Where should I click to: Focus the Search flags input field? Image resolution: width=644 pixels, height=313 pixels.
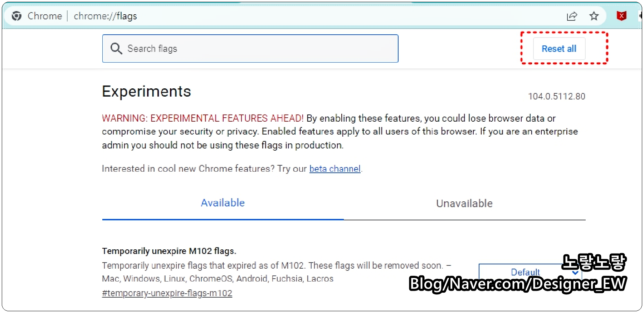pyautogui.click(x=250, y=49)
